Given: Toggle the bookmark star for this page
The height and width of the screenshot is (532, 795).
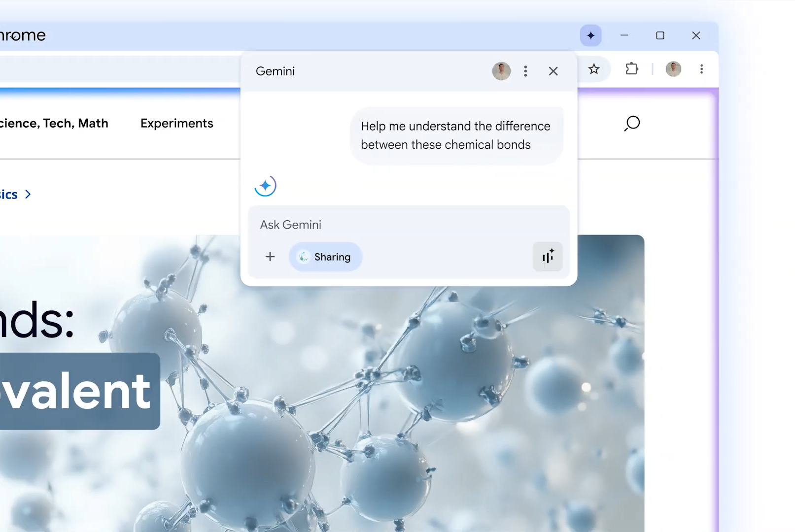Looking at the screenshot, I should [594, 69].
